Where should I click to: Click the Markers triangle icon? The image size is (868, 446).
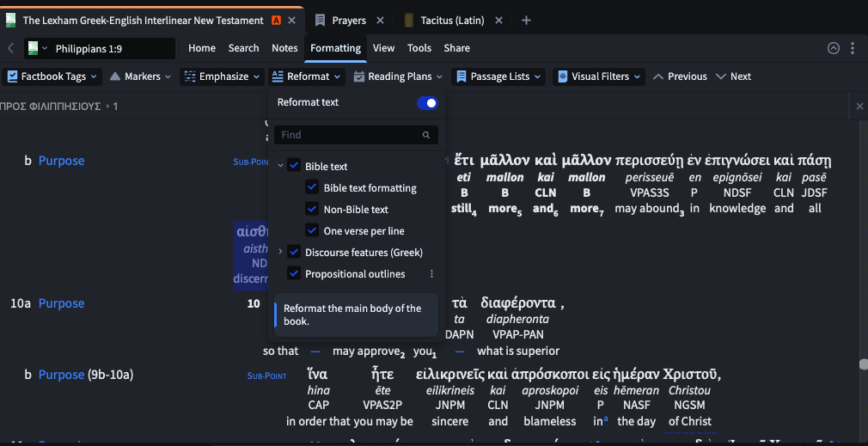114,76
